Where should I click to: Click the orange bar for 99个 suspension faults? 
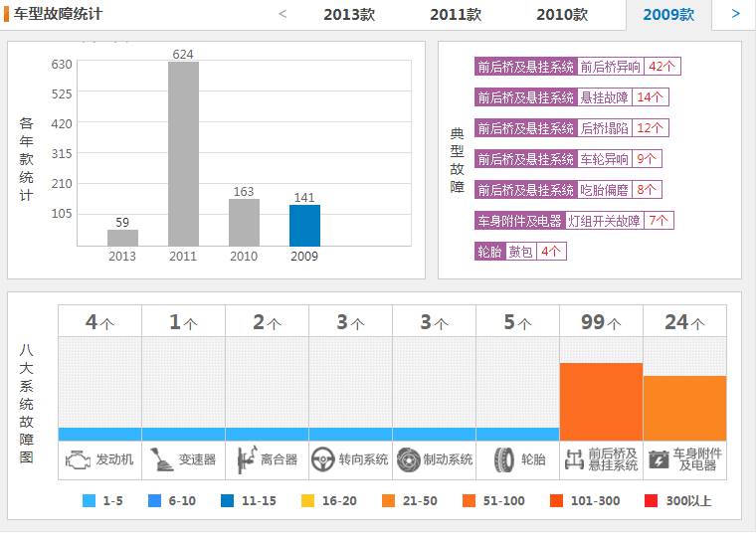(601, 402)
